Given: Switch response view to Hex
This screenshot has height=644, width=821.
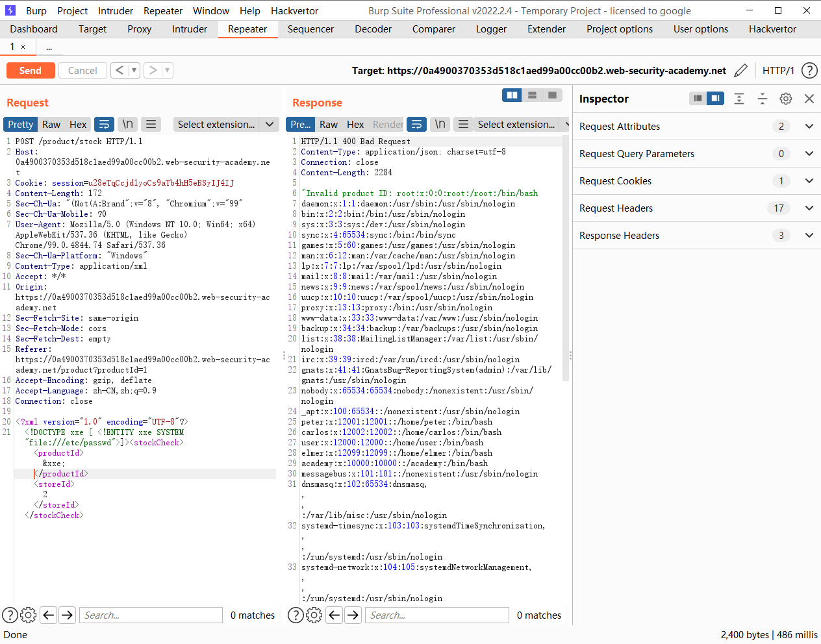Looking at the screenshot, I should coord(355,124).
